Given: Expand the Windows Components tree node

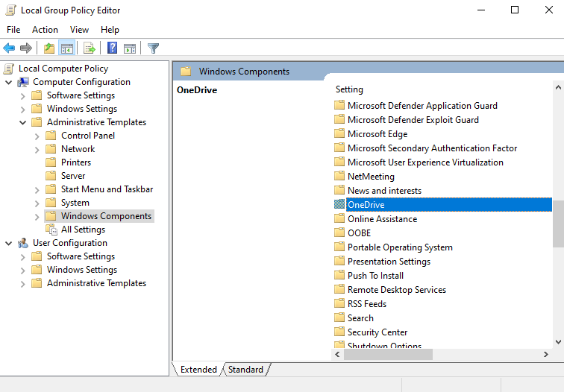Looking at the screenshot, I should pos(37,216).
